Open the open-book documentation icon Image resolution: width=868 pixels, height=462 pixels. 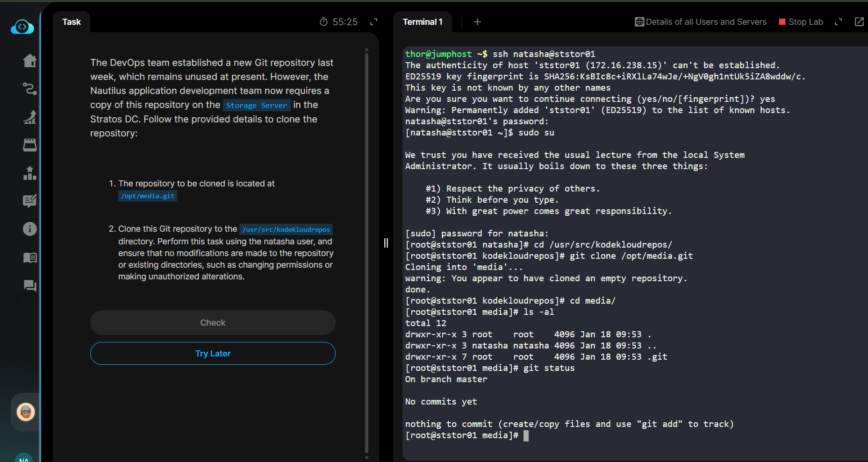[29, 257]
